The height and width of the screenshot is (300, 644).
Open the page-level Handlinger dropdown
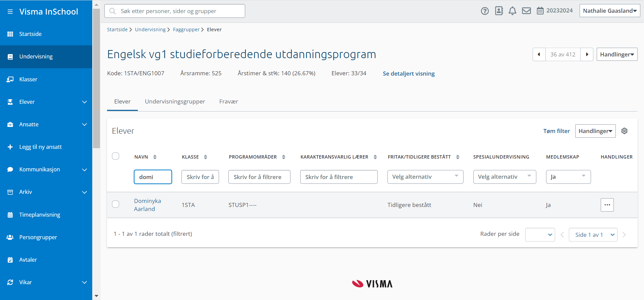617,54
